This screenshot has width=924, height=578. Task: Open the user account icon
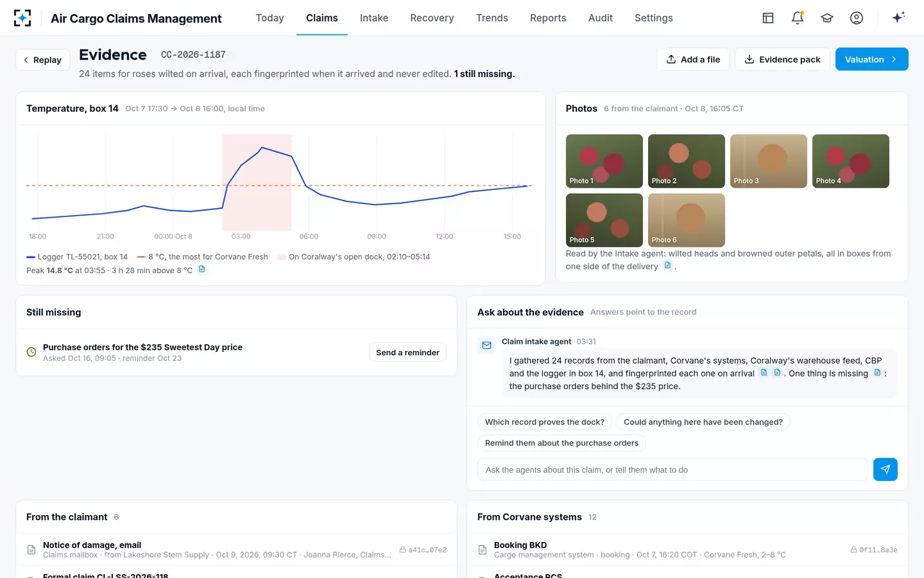[857, 18]
